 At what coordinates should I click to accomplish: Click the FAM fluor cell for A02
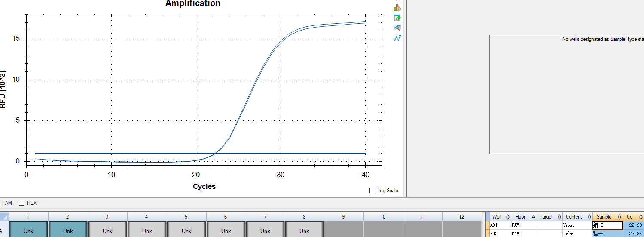point(524,234)
